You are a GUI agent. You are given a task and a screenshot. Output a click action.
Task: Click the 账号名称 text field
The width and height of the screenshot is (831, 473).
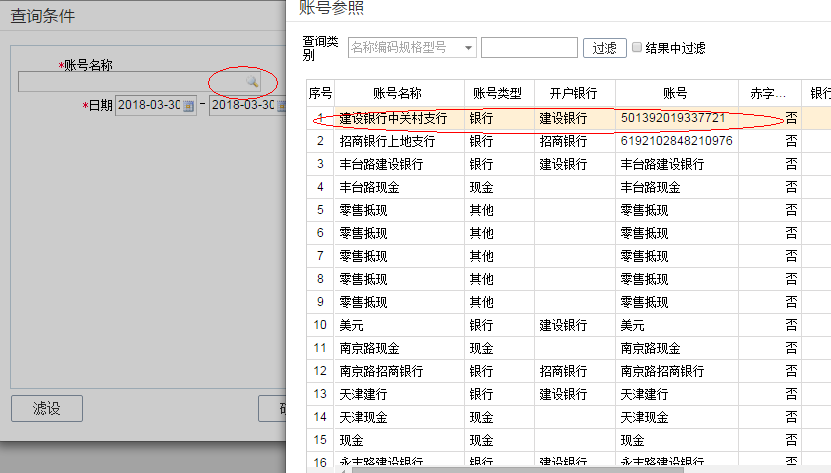point(130,81)
